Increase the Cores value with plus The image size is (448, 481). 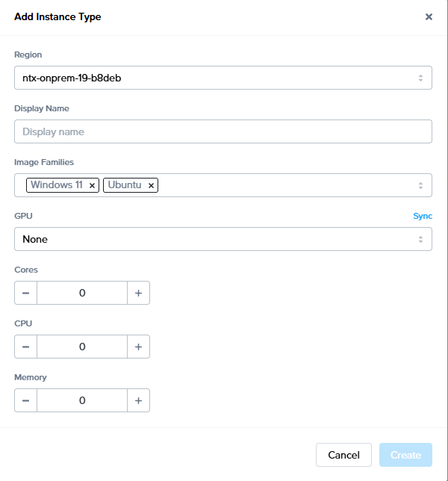(138, 294)
